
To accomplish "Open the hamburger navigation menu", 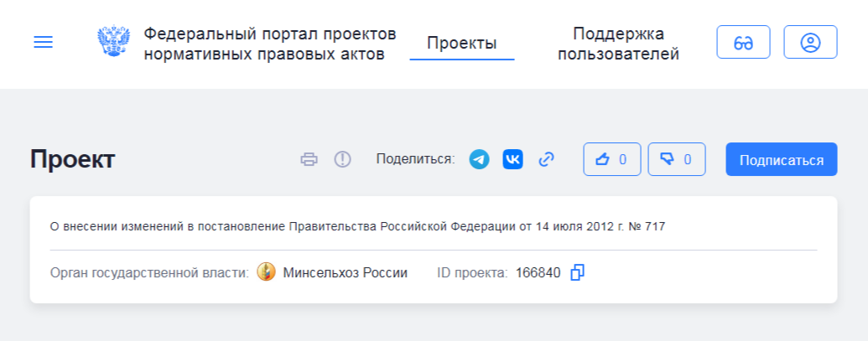I will [x=43, y=43].
